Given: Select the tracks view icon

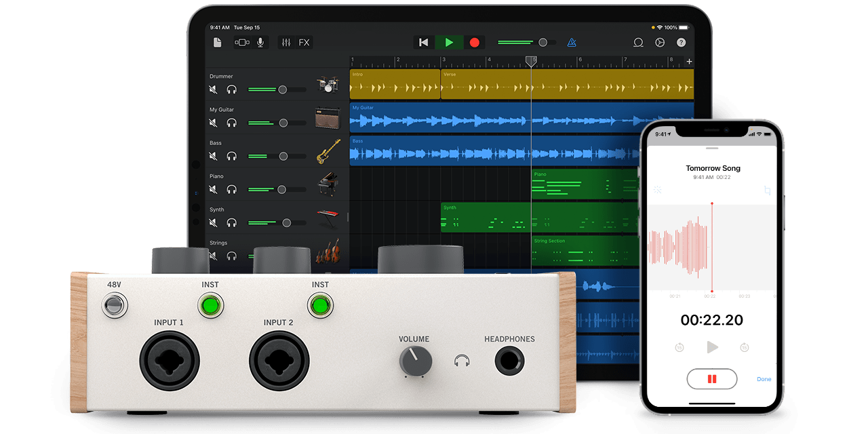Looking at the screenshot, I should click(242, 42).
